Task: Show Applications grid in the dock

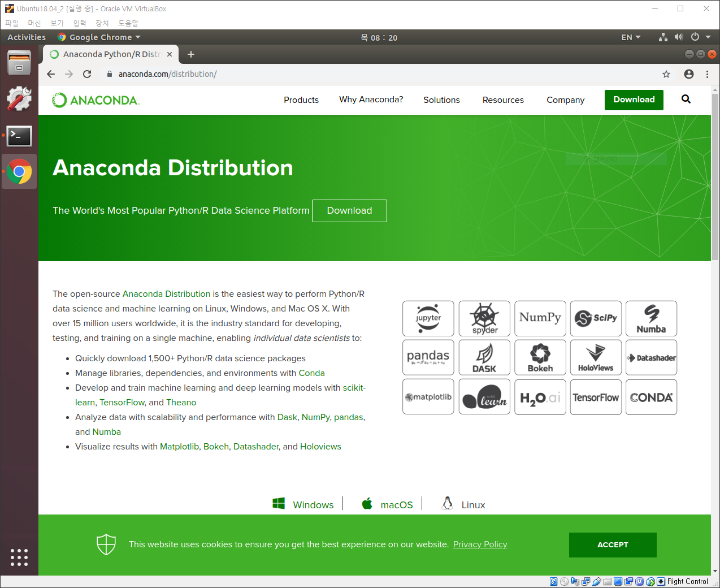Action: coord(19,557)
